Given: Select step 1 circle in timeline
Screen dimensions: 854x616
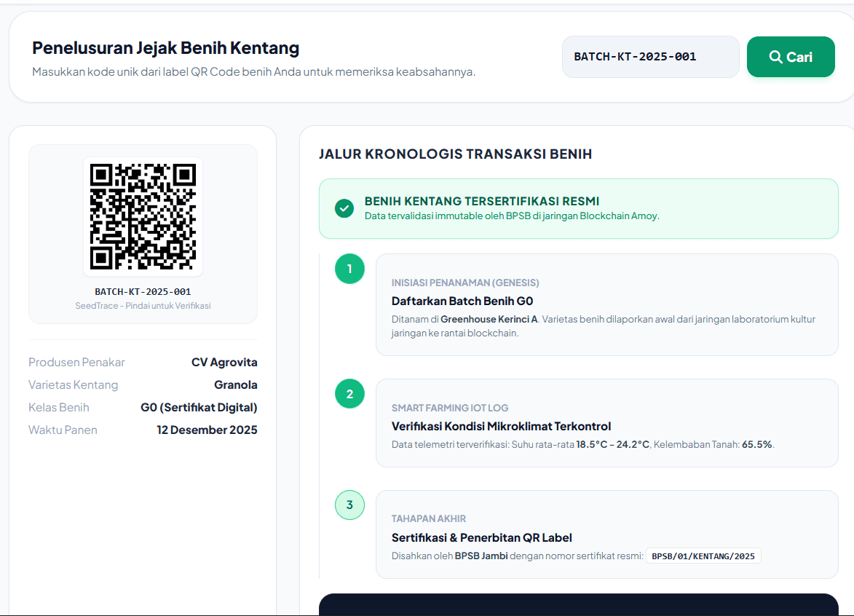Looking at the screenshot, I should [x=349, y=269].
